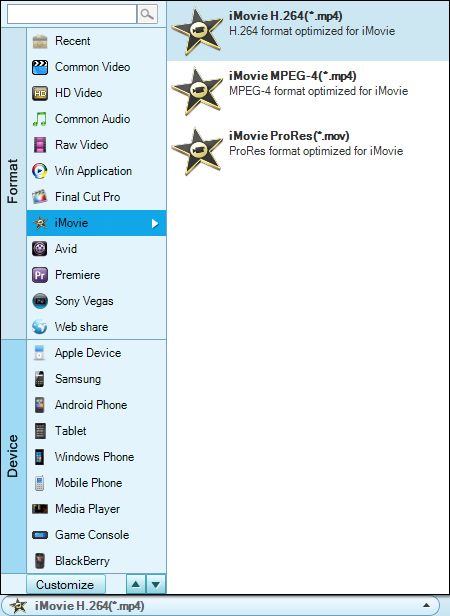Screen dimensions: 450x616
Task: Click the HD Video icon
Action: coord(40,93)
